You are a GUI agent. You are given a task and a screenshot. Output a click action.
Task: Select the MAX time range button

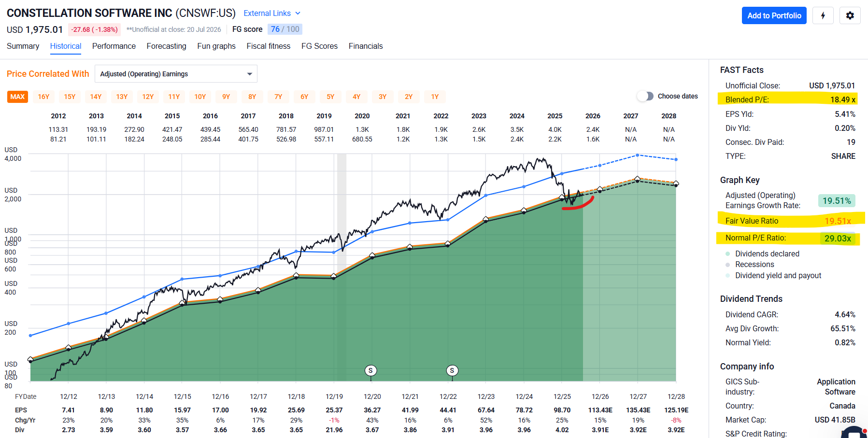(x=17, y=97)
